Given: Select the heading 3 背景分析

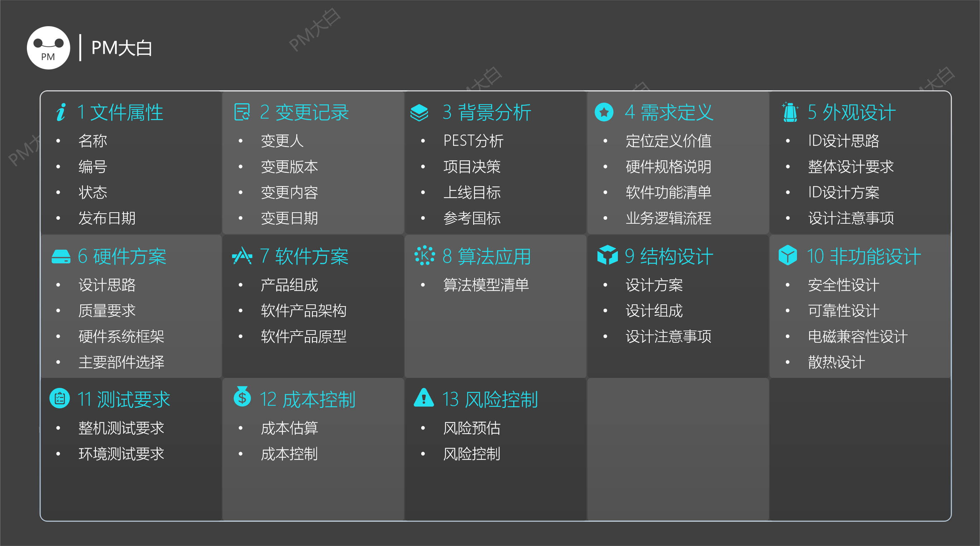Looking at the screenshot, I should coord(486,112).
